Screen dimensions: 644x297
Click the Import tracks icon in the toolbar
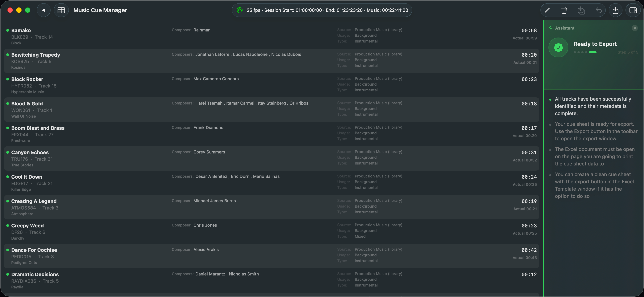click(x=581, y=10)
